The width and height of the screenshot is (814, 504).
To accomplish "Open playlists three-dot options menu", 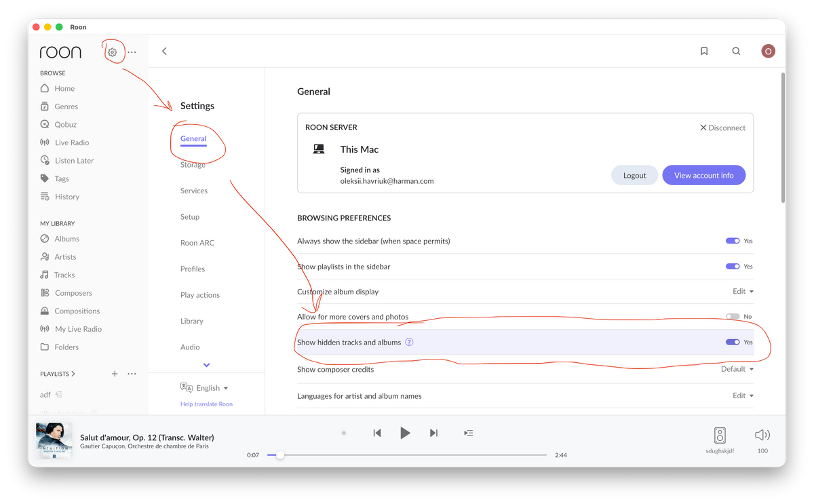I will coord(132,374).
